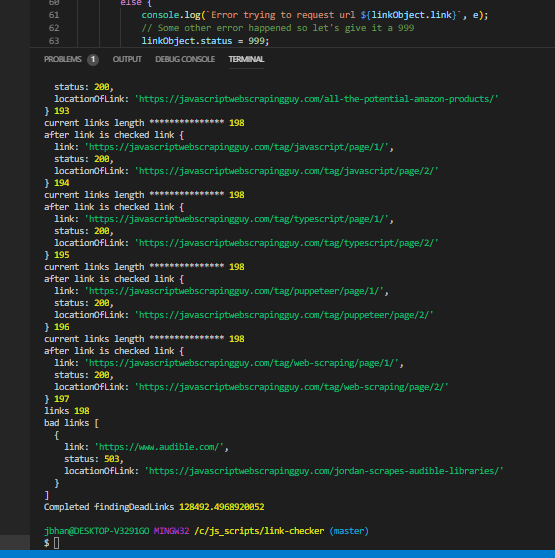Viewport: 555px width, 558px height.
Task: Click the linkObject.status = 999 line
Action: pos(205,41)
